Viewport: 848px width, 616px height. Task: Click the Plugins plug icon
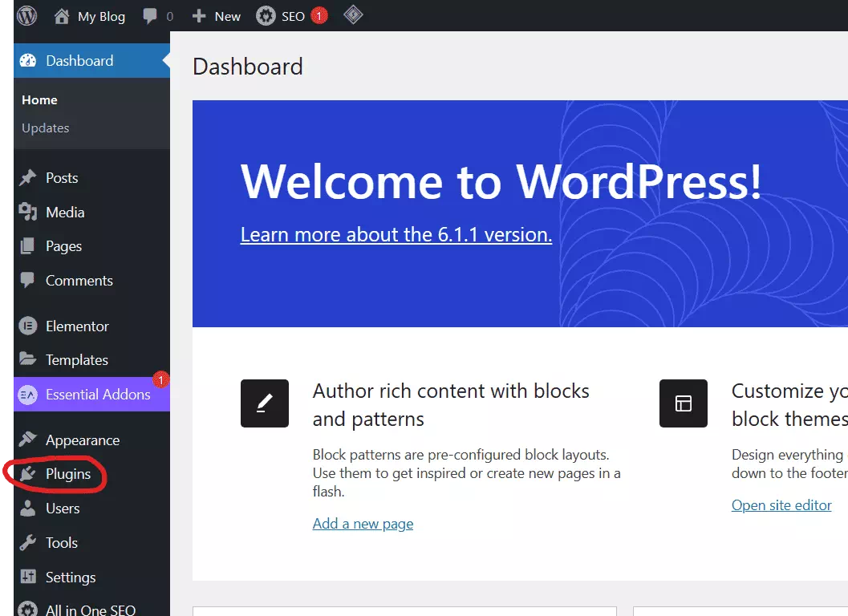[27, 474]
